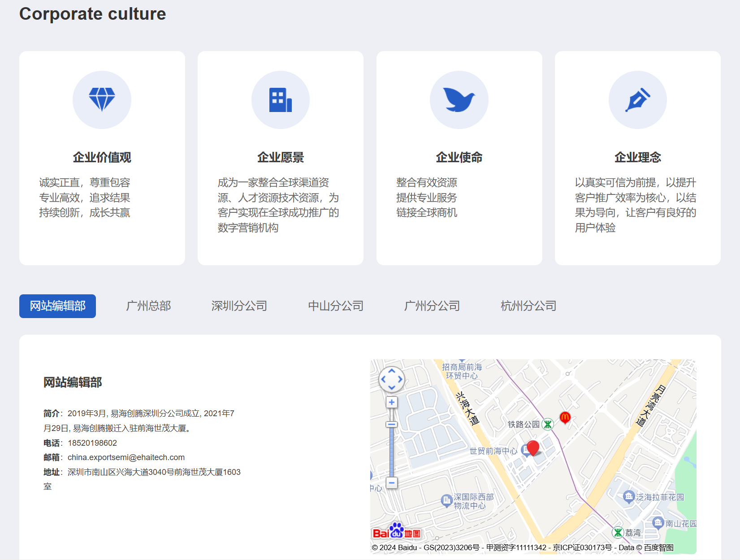
Task: Zoom out the map with bottom minus button
Action: coord(392,483)
